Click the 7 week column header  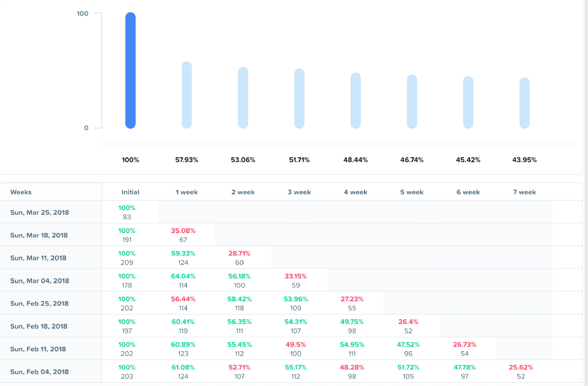[x=524, y=192]
